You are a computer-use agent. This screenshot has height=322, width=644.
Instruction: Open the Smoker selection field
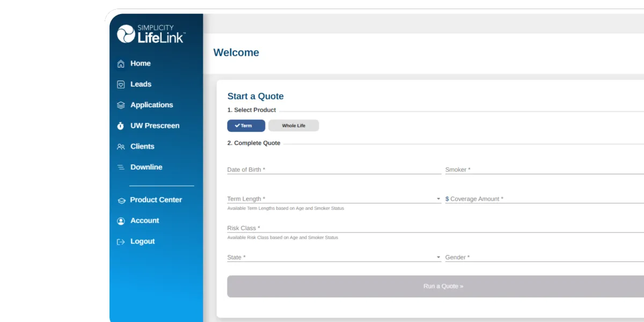[x=544, y=170]
